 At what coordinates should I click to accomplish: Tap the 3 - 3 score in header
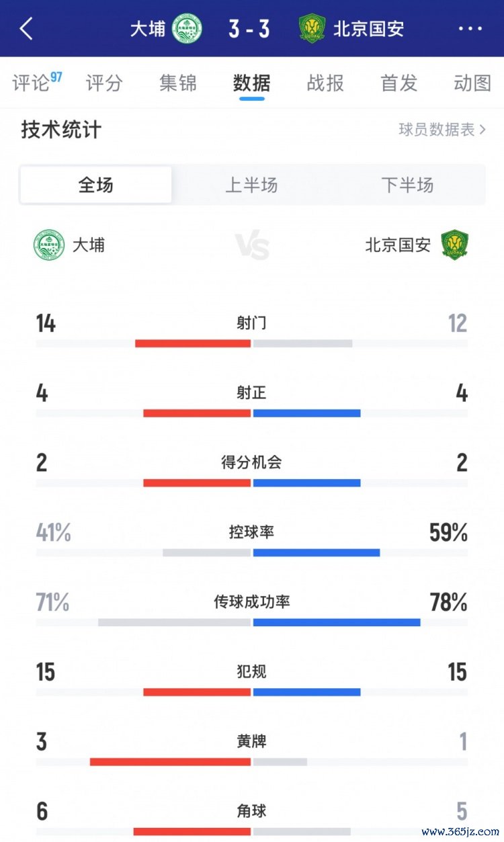[x=249, y=29]
